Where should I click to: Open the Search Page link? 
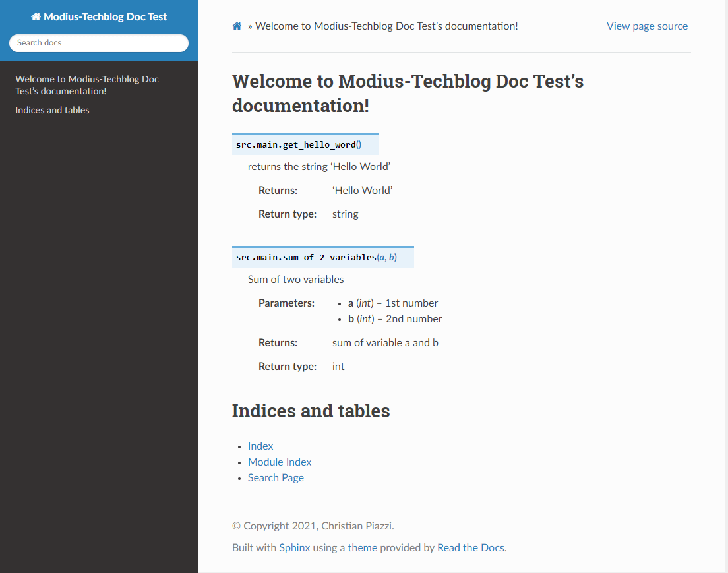(276, 477)
